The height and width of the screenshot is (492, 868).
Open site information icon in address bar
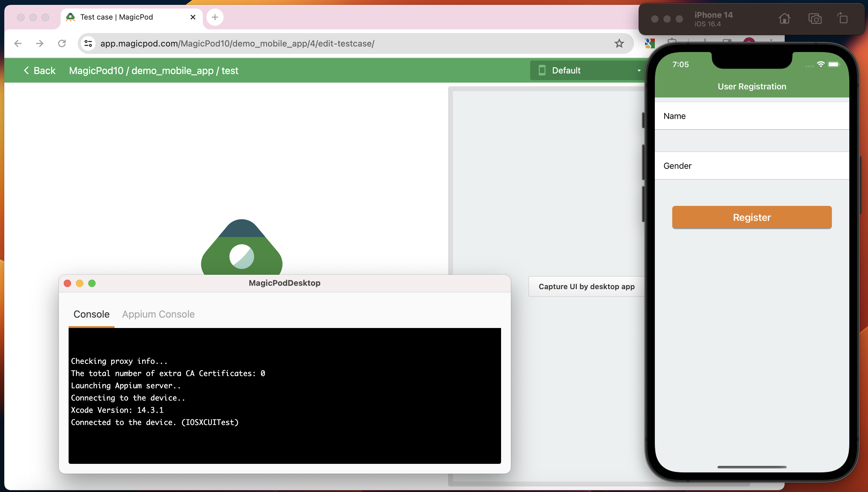88,43
